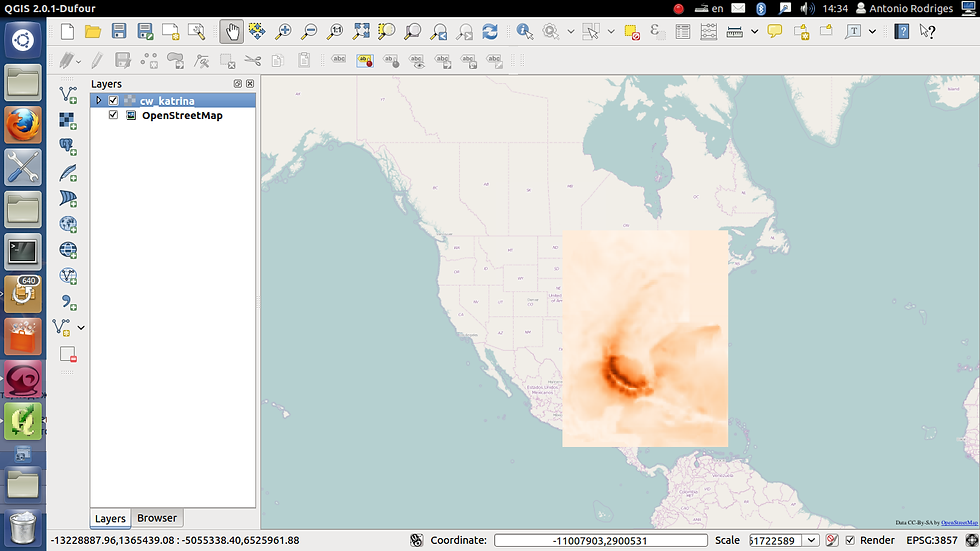The height and width of the screenshot is (551, 980).
Task: Deselect features from all layers
Action: [632, 31]
